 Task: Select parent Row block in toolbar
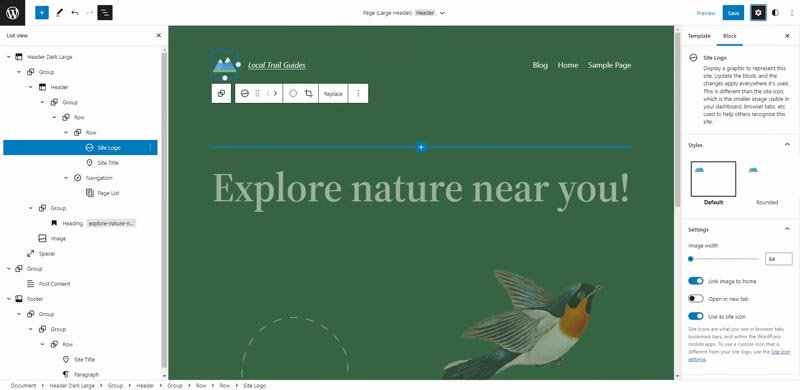(x=221, y=93)
